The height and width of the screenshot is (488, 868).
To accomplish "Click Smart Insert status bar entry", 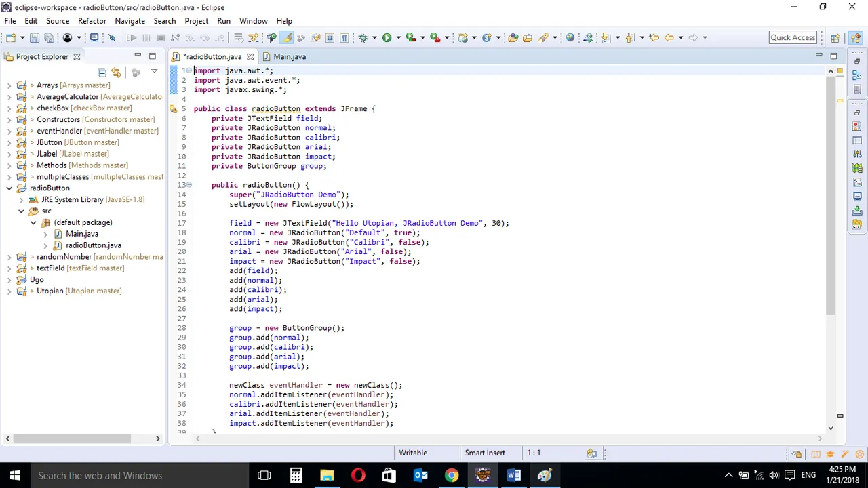I will coord(485,453).
